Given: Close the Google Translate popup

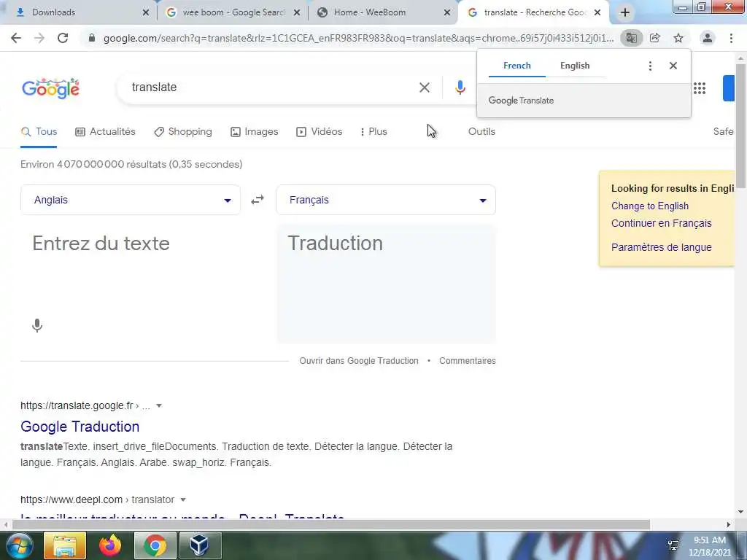Looking at the screenshot, I should (673, 66).
